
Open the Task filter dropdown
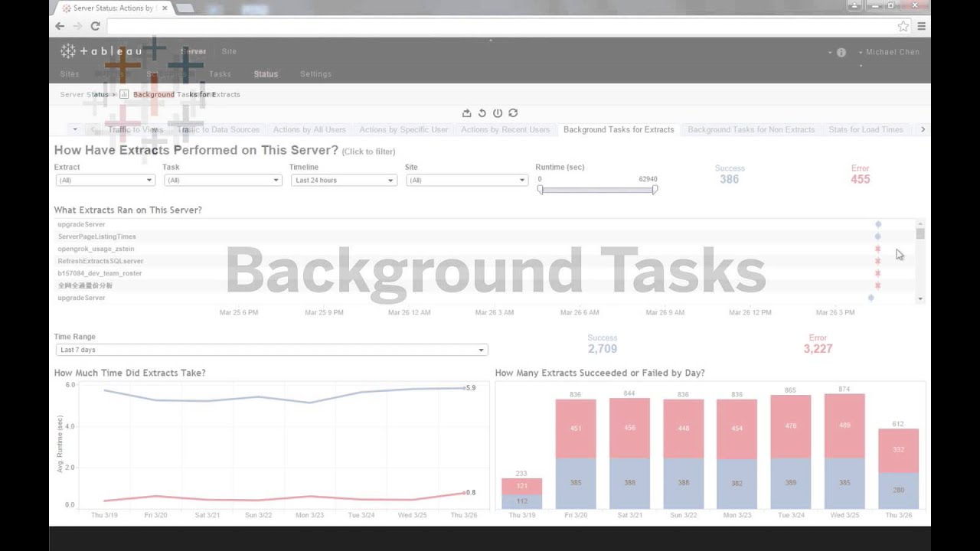point(222,181)
